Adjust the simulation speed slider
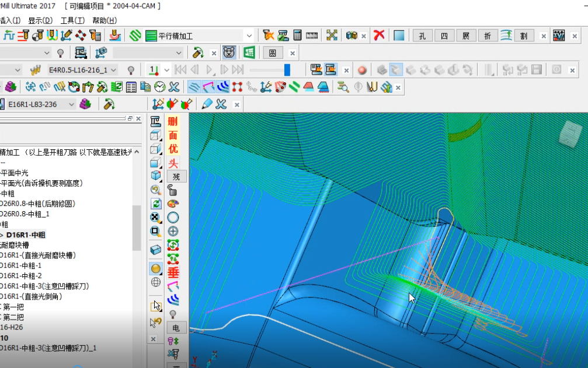The image size is (588, 368). click(x=287, y=70)
